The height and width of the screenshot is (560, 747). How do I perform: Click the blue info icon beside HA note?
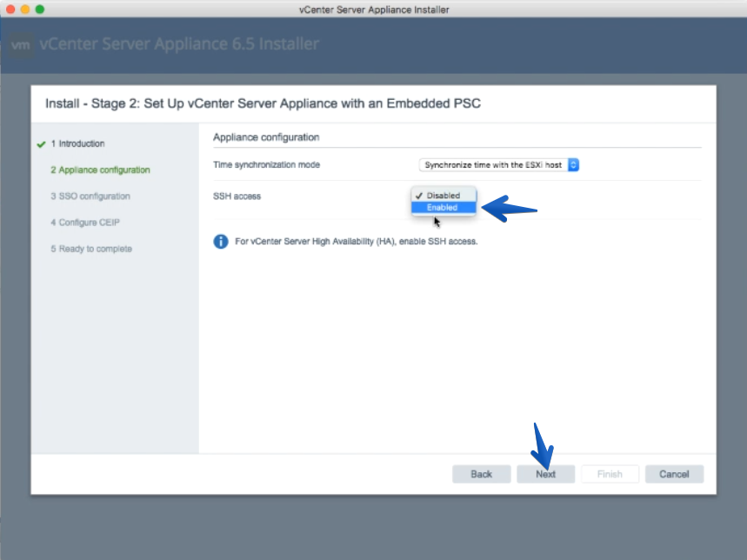221,242
